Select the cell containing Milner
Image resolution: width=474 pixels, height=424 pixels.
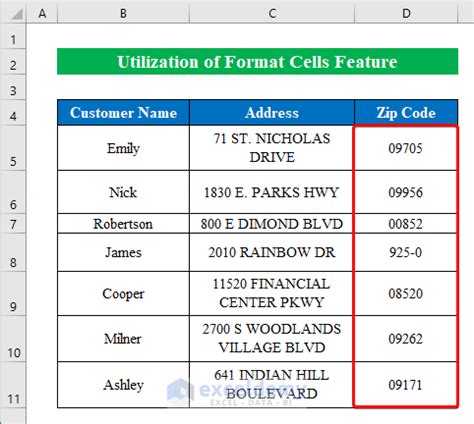[123, 339]
